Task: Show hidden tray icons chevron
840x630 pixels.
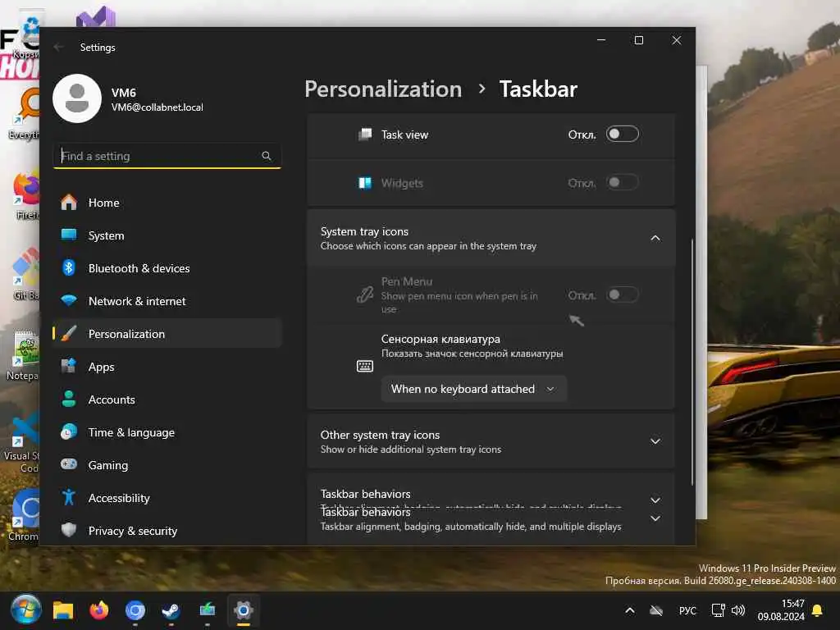Action: point(629,610)
